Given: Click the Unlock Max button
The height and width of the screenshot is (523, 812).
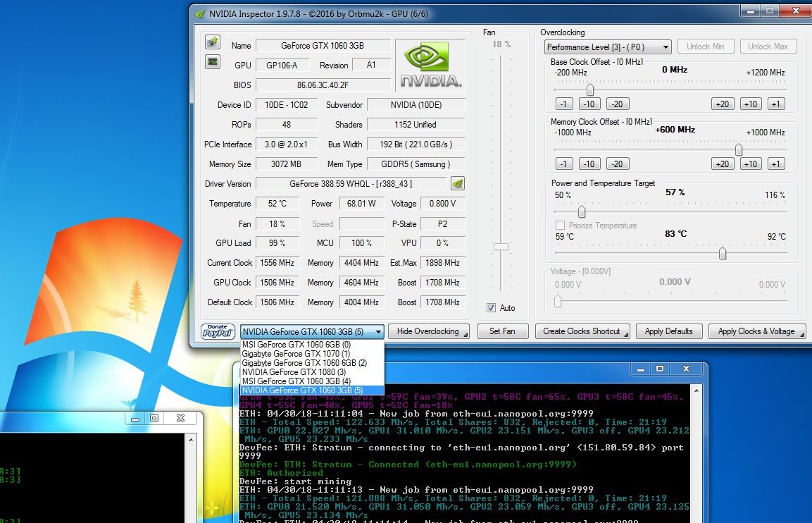Looking at the screenshot, I should [768, 47].
